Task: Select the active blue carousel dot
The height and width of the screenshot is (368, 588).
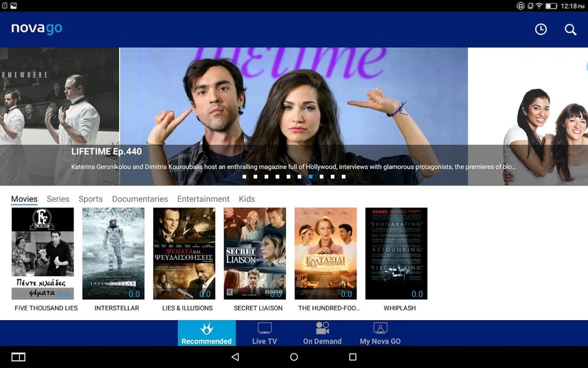Action: point(311,177)
